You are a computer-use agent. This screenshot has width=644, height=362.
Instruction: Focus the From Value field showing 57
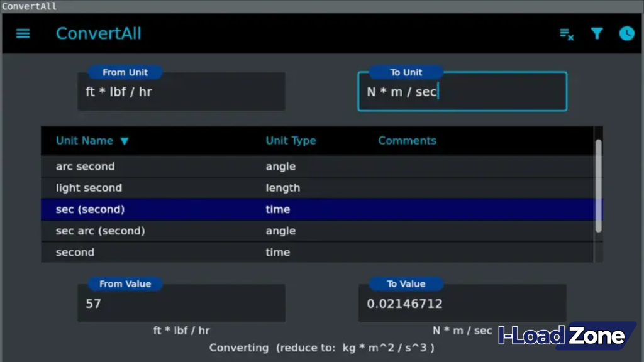[x=181, y=303]
